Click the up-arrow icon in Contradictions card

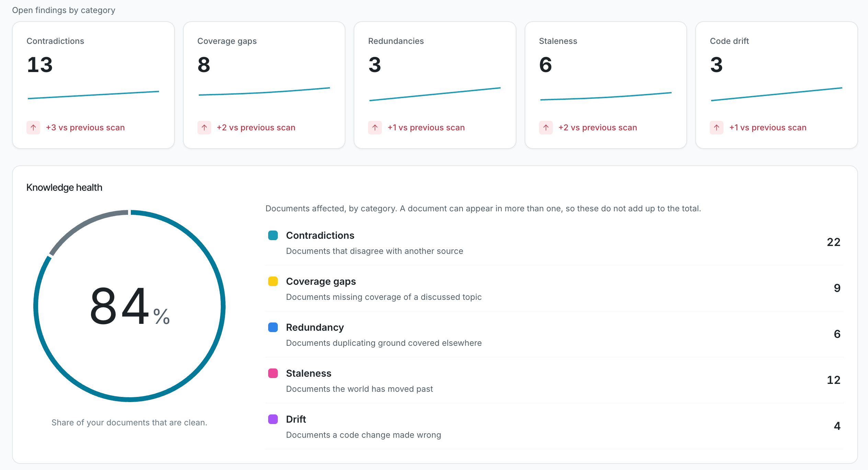coord(33,128)
